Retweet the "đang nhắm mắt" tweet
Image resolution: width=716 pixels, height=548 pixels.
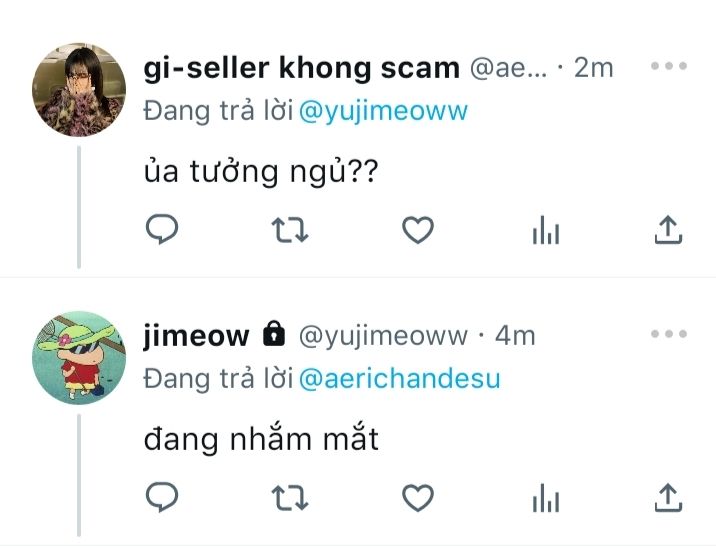click(x=290, y=497)
